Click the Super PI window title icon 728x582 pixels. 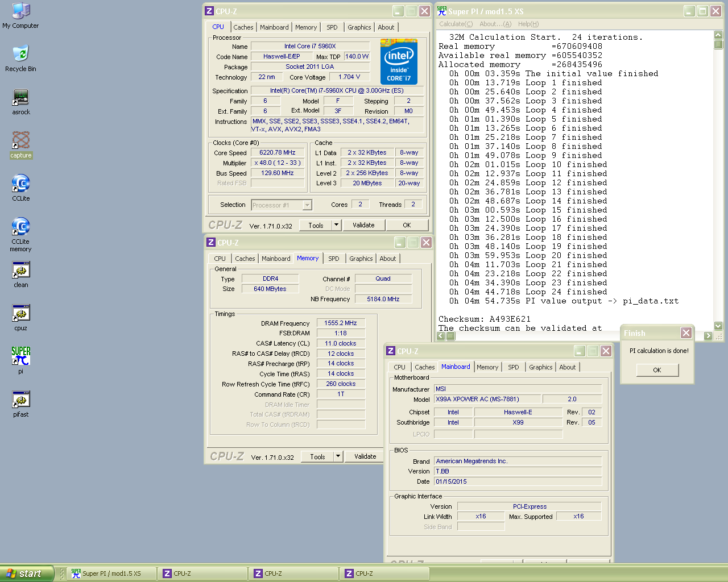tap(442, 11)
